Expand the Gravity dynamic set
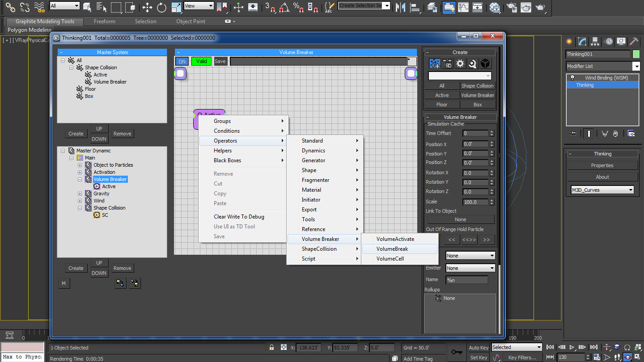Viewport: 644px width, 362px height. pos(80,194)
